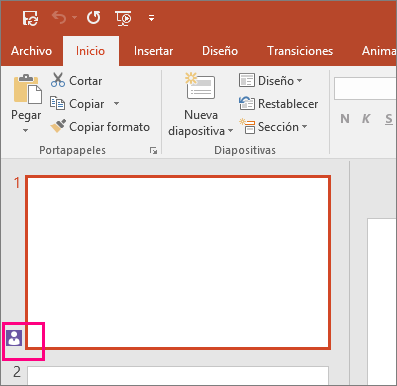397x386 pixels.
Task: Expand the Sección dropdown arrow
Action: coord(304,127)
